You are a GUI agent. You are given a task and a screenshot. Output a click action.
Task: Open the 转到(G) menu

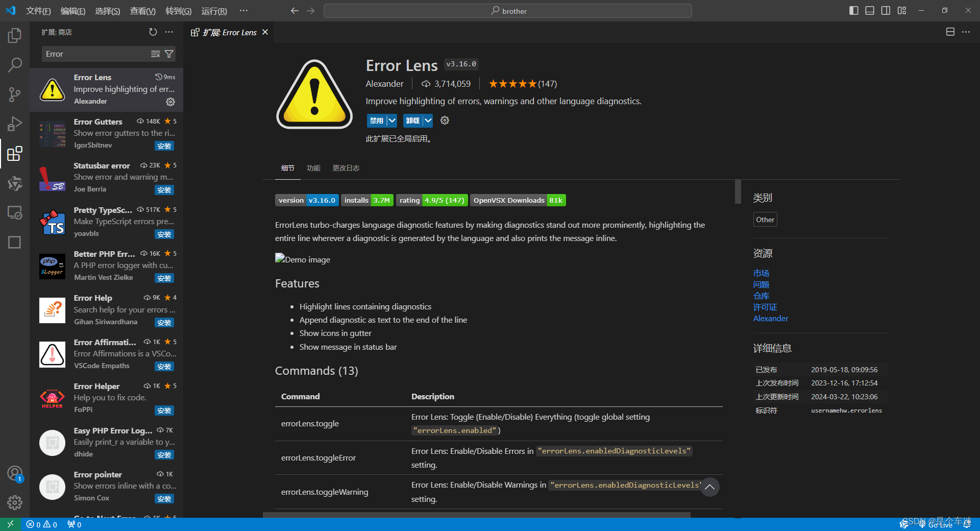click(179, 11)
